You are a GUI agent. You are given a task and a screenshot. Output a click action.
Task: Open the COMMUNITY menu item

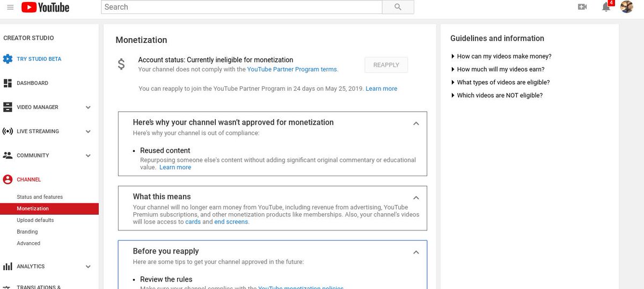33,156
